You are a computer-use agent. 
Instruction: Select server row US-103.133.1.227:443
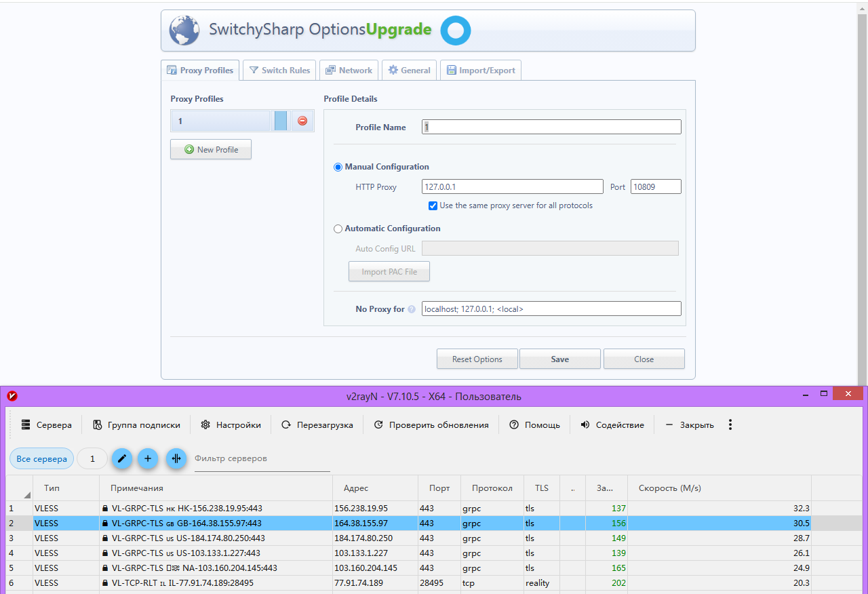pyautogui.click(x=434, y=553)
